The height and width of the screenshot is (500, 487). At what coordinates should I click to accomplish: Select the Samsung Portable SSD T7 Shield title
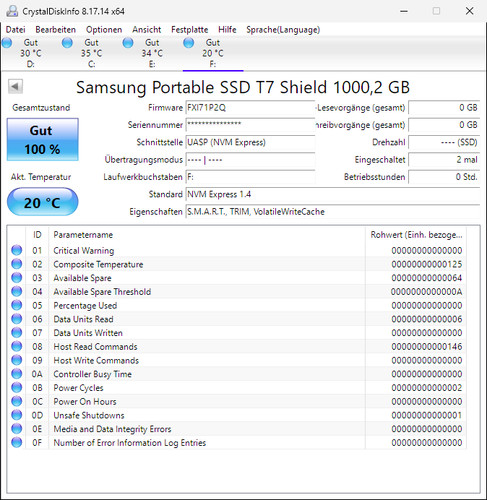coord(243,87)
